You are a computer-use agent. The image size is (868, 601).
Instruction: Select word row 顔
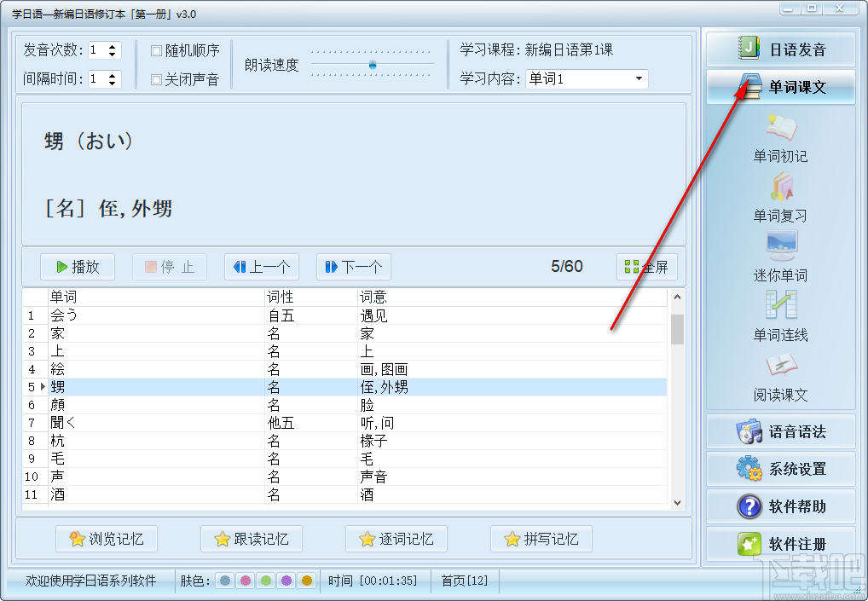click(x=344, y=405)
